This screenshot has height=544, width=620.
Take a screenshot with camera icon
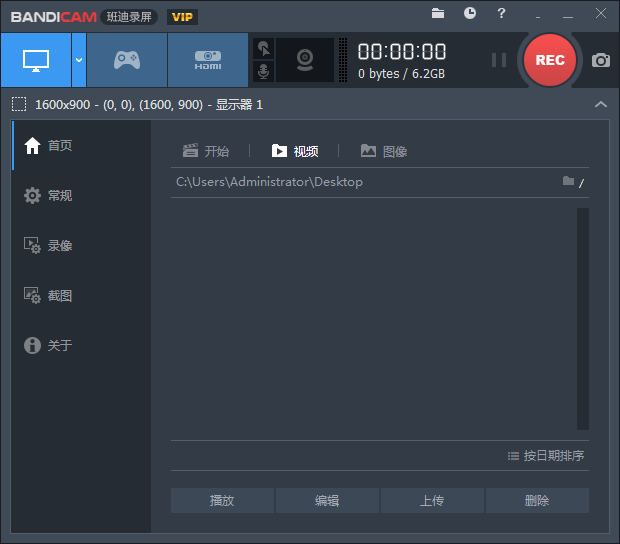(601, 60)
